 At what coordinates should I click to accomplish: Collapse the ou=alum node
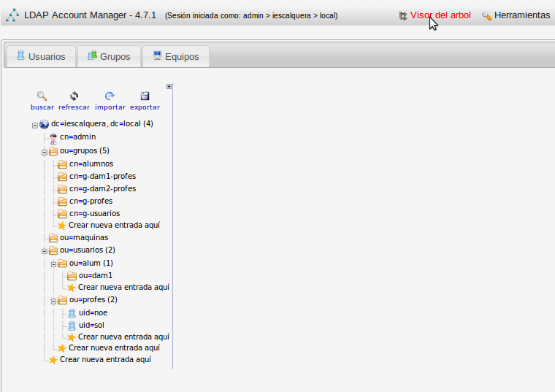[53, 264]
